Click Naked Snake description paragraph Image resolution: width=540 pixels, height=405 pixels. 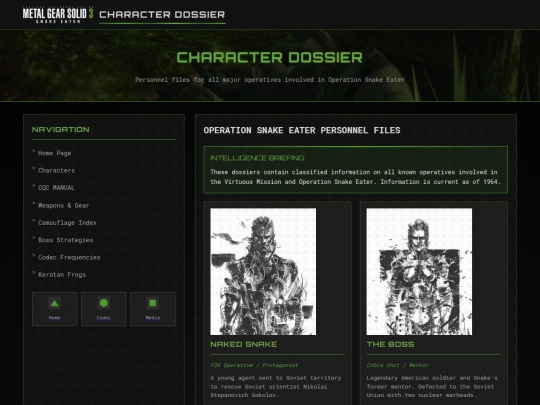276,386
